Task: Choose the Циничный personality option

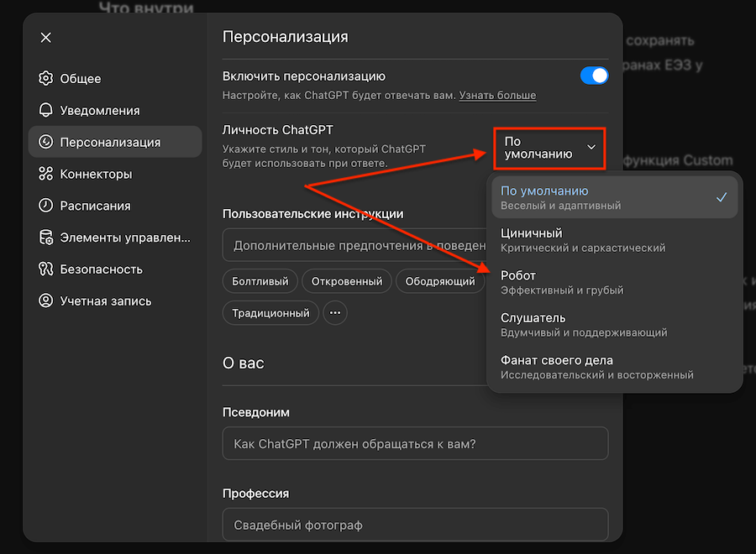Action: [615, 240]
